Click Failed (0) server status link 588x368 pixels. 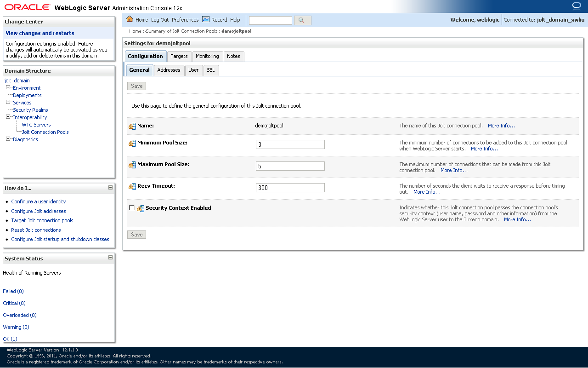coord(13,291)
